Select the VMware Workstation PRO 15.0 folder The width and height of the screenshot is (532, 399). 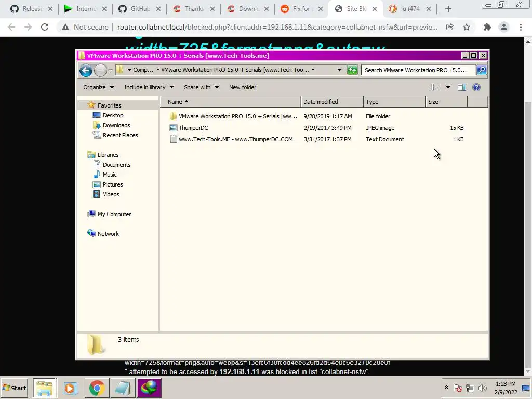[233, 116]
